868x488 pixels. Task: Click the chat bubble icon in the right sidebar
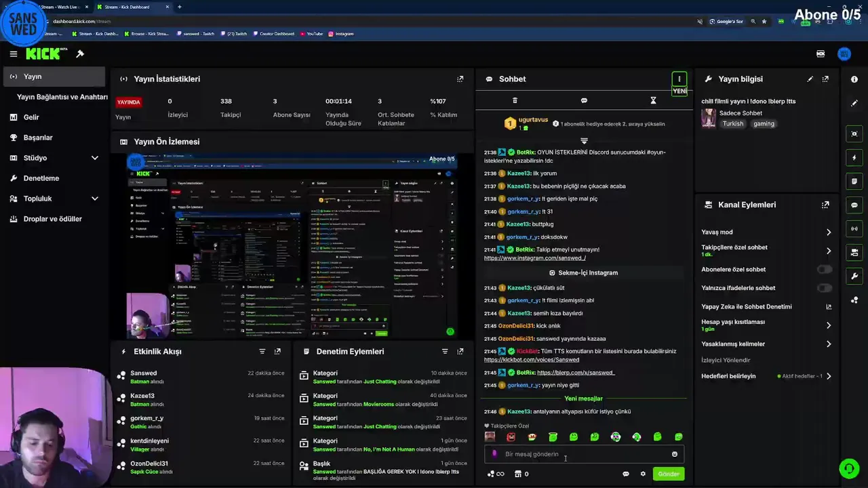(854, 205)
